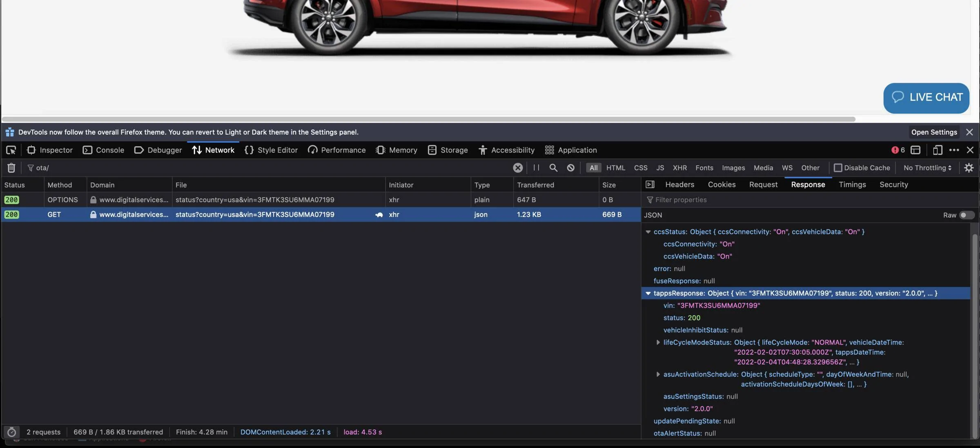Collapse the request details pane toggle icon
Viewport: 980px width, 448px height.
(x=650, y=185)
